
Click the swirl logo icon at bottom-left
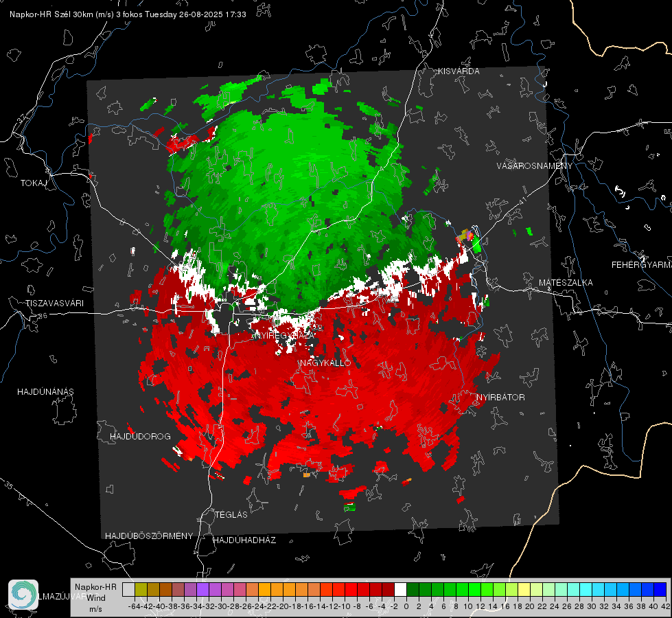23,595
